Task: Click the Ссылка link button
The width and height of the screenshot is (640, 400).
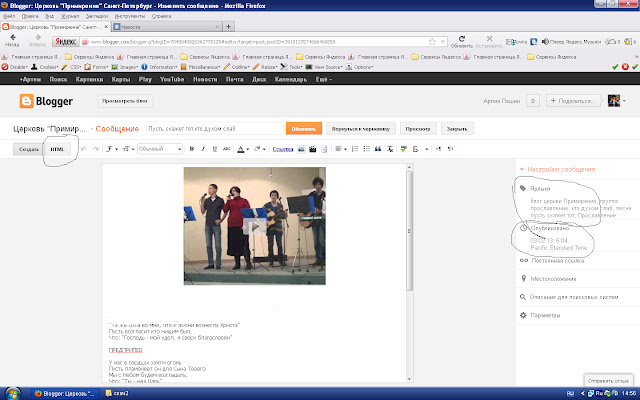Action: click(x=283, y=149)
